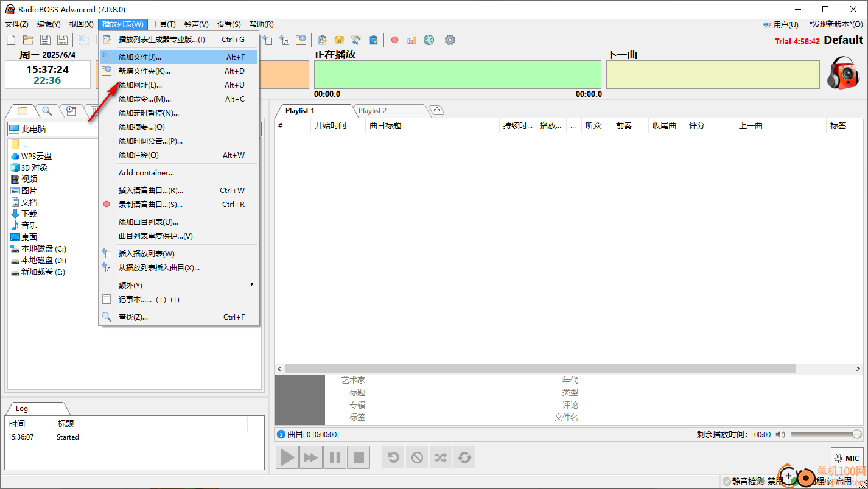Toggle the MIC button
Viewport: 868px width, 489px height.
tap(847, 458)
